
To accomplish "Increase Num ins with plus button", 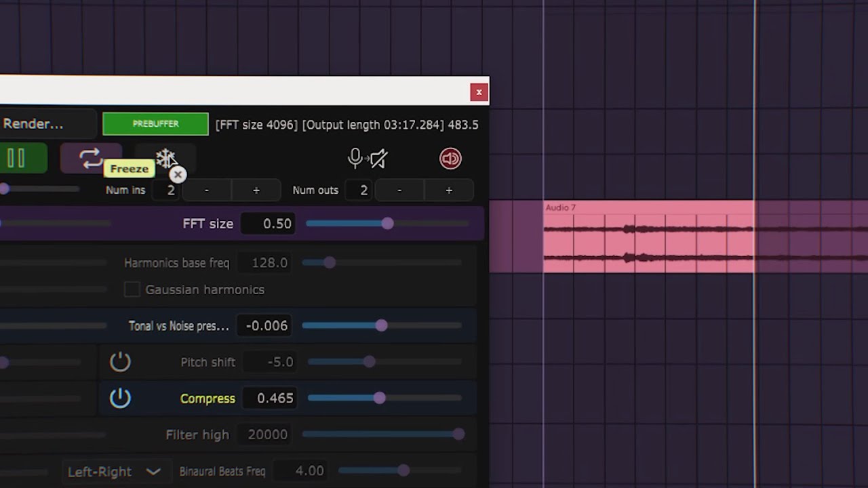I will pyautogui.click(x=256, y=190).
